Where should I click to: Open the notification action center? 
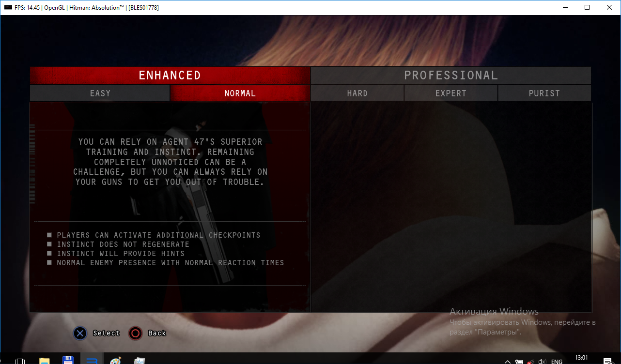click(607, 361)
